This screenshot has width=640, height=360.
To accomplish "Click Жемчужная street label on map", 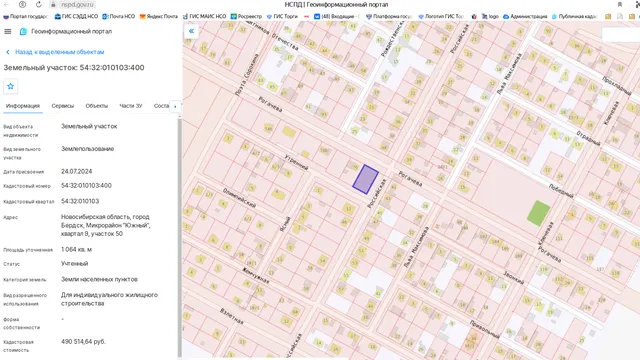I will (256, 276).
